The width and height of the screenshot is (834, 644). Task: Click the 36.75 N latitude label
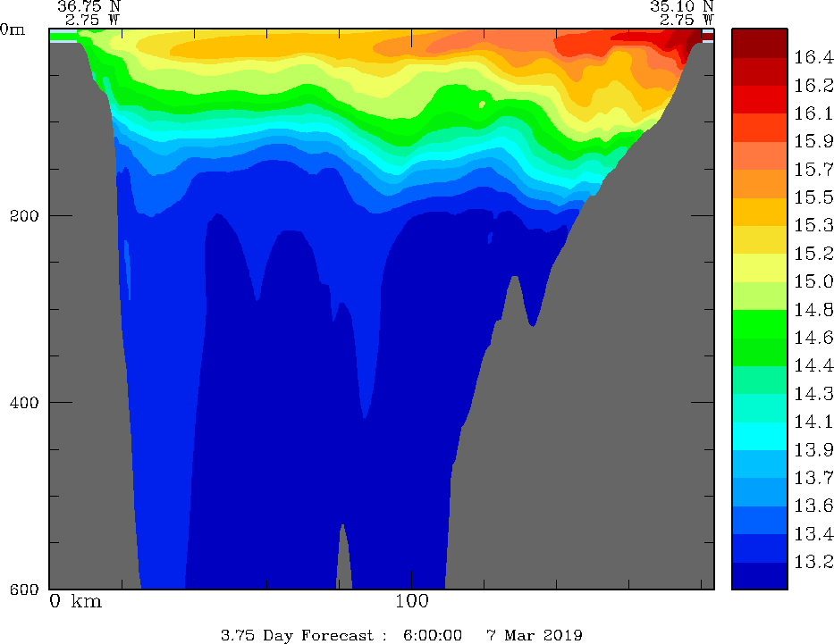(x=88, y=5)
